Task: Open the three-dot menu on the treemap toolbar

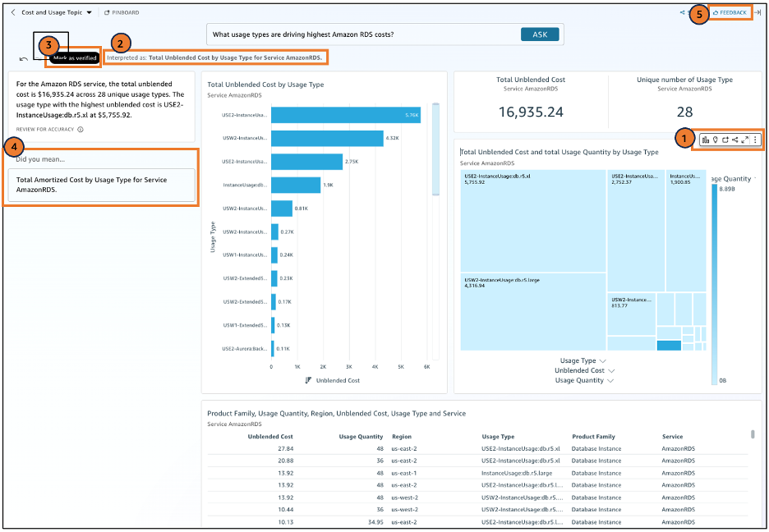Action: 755,140
